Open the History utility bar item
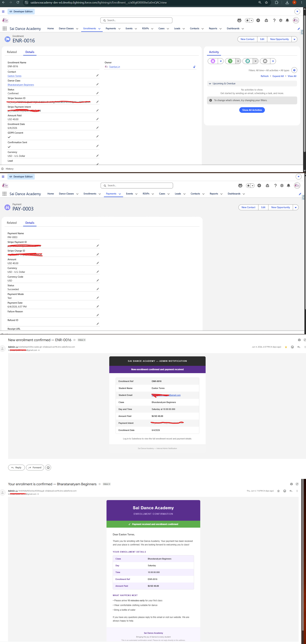 pos(8,169)
